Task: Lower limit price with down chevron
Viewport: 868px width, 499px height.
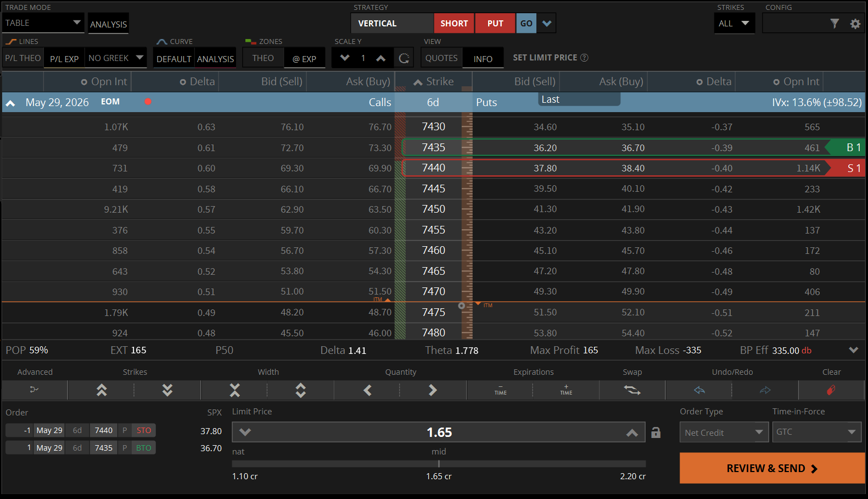Action: [245, 433]
